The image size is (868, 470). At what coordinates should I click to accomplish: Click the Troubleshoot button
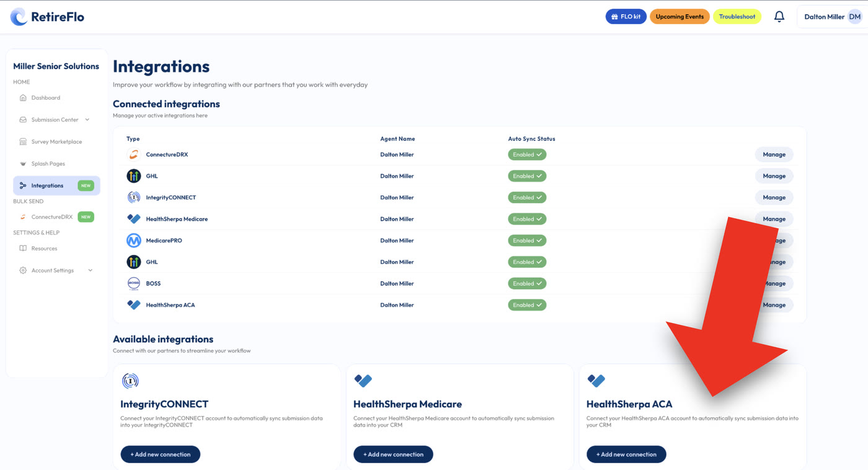(737, 17)
